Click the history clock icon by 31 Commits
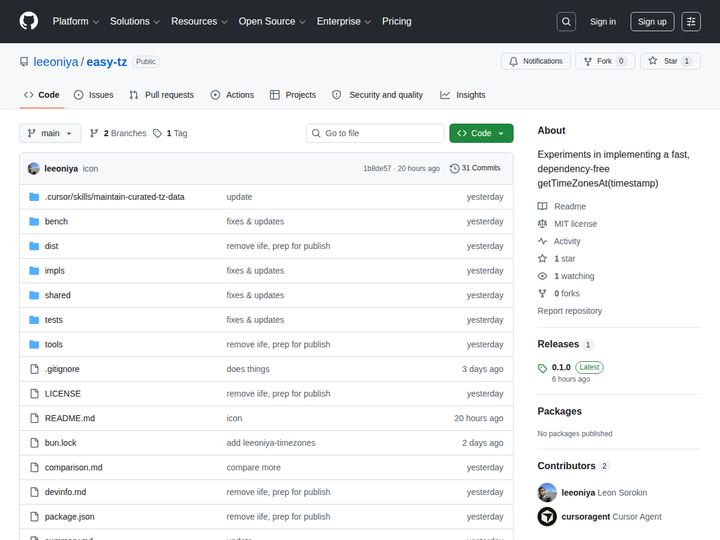 pos(454,169)
